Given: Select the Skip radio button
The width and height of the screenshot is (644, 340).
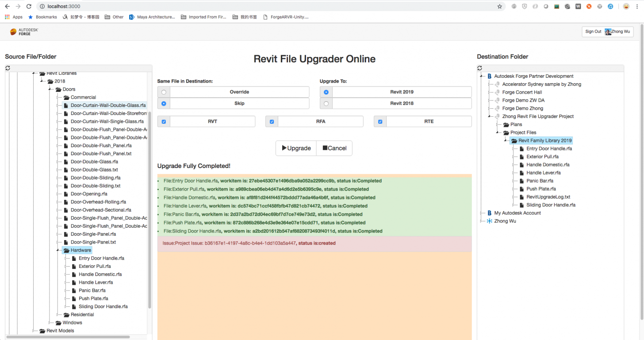Looking at the screenshot, I should (164, 103).
